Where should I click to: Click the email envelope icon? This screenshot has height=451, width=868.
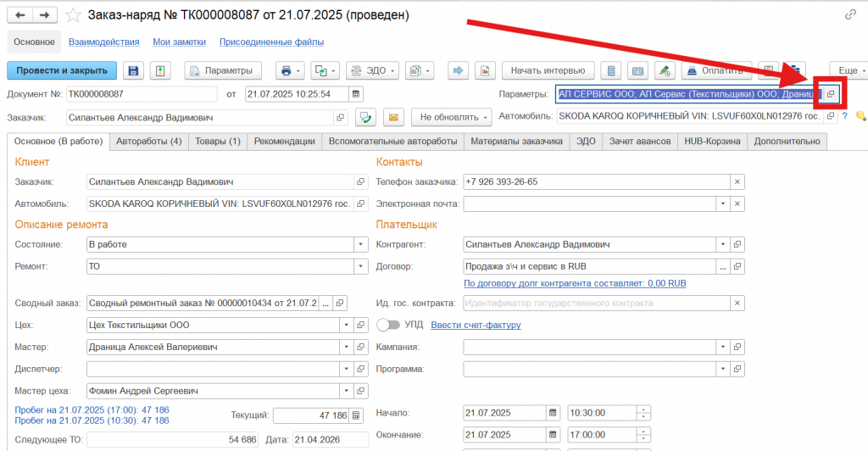392,117
